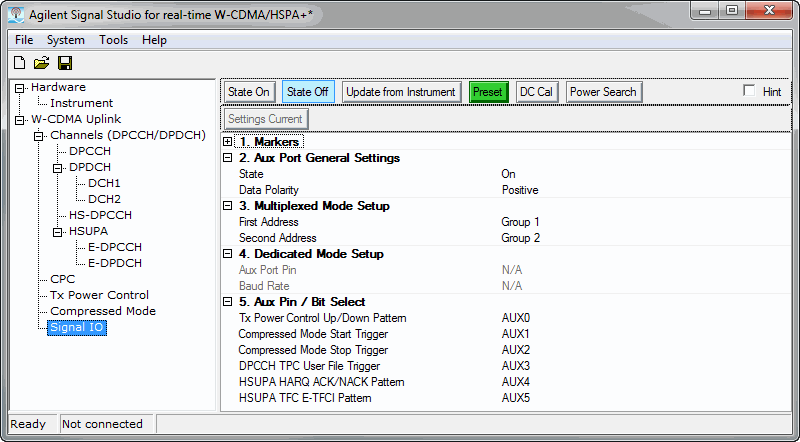Select the DCH2 tree item

(x=104, y=199)
